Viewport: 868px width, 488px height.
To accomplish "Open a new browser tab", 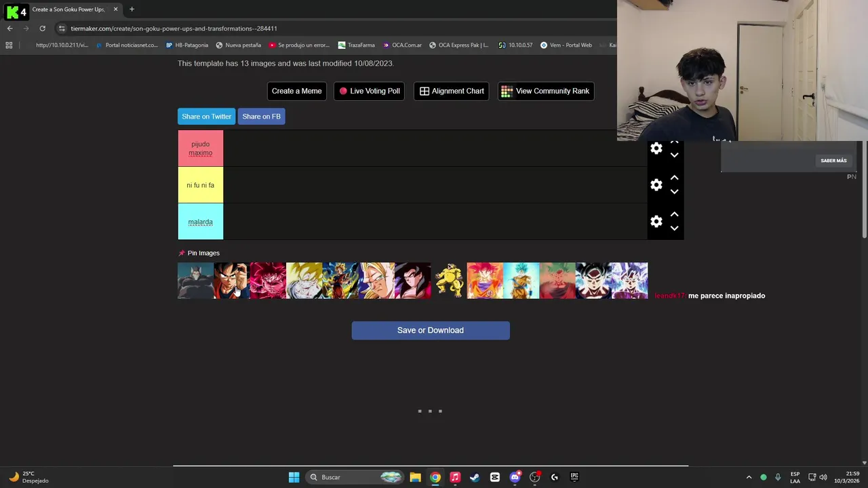I will pos(132,9).
